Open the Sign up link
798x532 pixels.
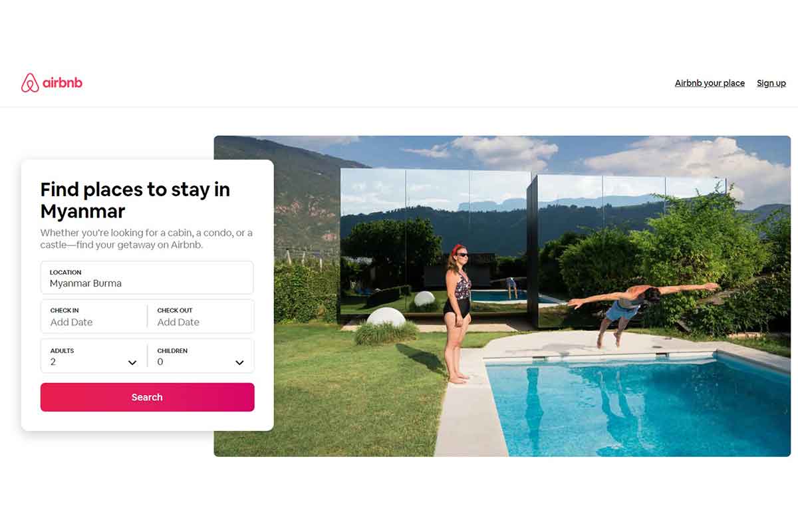pyautogui.click(x=771, y=83)
